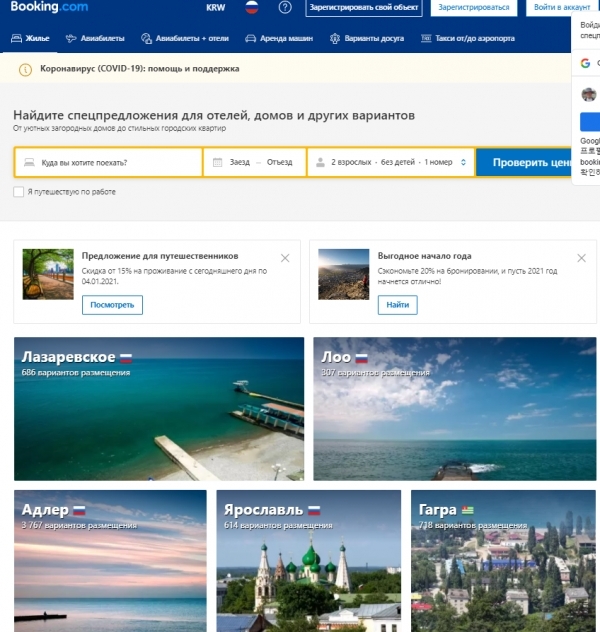The width and height of the screenshot is (600, 632).
Task: Click the Abkhazia flag next to Гагра
Action: [467, 511]
